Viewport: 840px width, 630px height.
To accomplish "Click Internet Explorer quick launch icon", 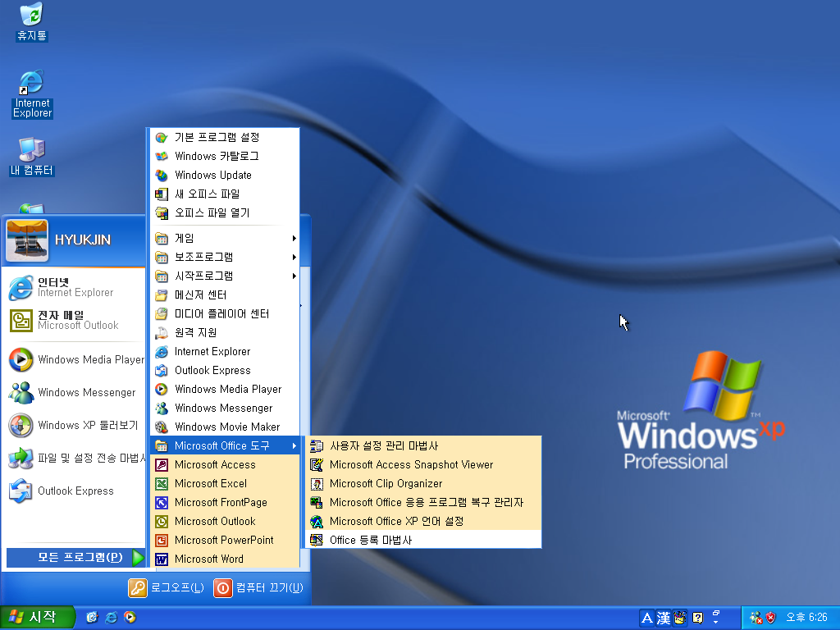I will [111, 618].
